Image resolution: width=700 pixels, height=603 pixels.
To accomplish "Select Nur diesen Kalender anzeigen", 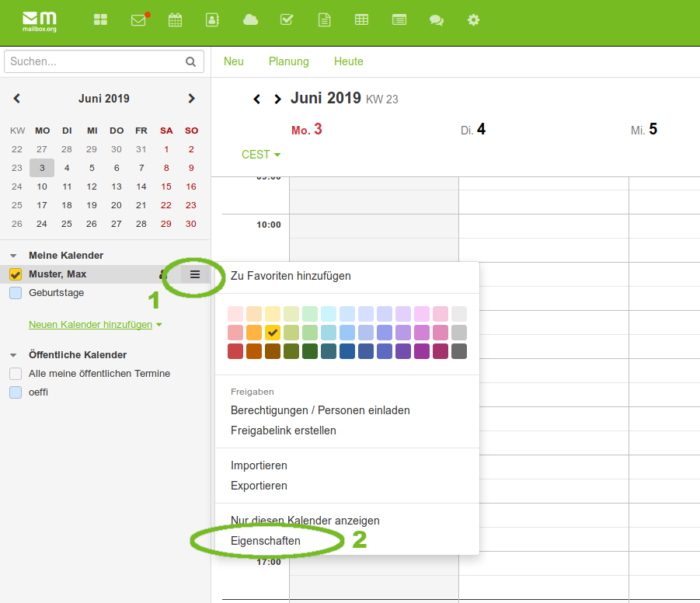I will tap(305, 521).
